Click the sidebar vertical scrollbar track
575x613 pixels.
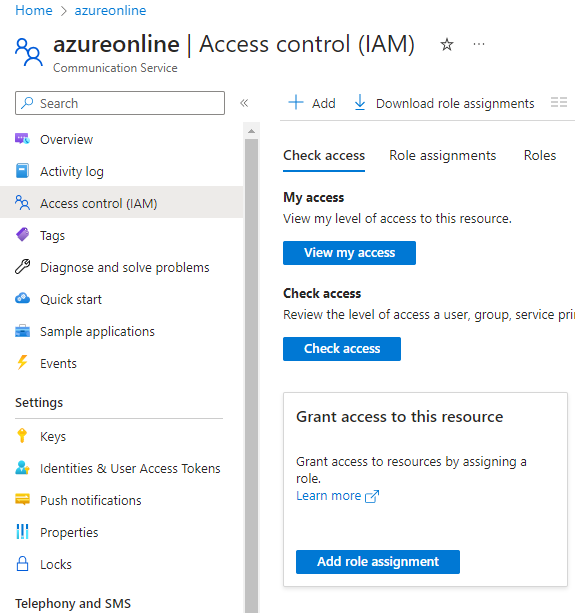point(251,375)
